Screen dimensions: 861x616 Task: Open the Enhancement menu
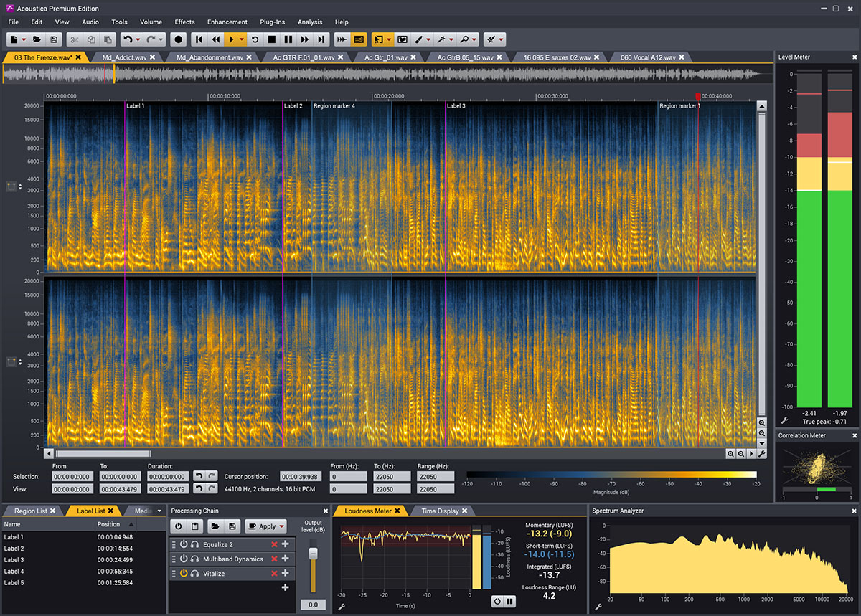point(227,22)
